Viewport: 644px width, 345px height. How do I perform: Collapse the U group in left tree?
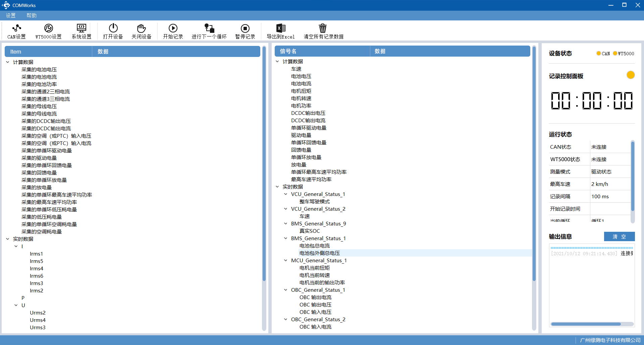click(x=16, y=305)
